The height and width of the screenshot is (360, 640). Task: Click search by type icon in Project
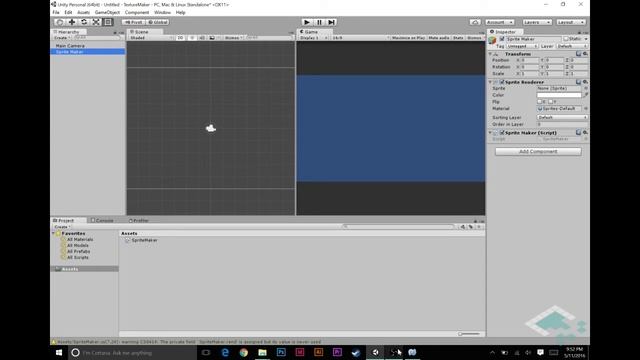463,227
